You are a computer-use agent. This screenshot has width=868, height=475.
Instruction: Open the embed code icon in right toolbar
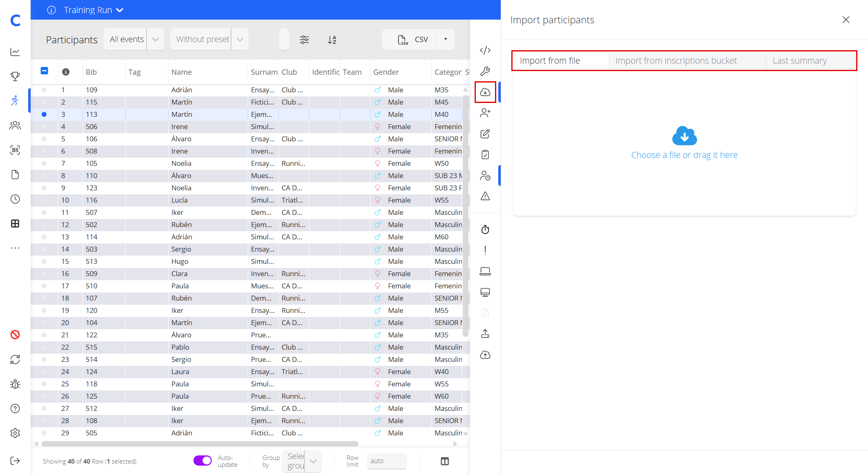pos(485,50)
